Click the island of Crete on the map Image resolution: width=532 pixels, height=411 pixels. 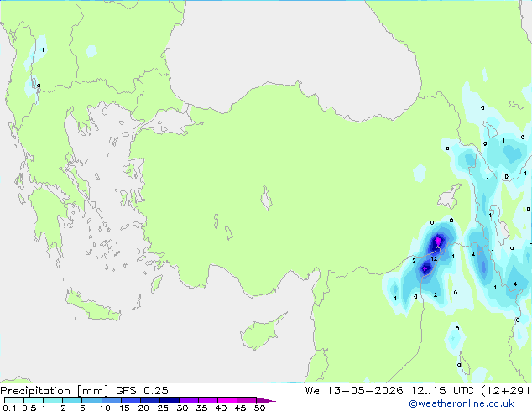point(93,307)
